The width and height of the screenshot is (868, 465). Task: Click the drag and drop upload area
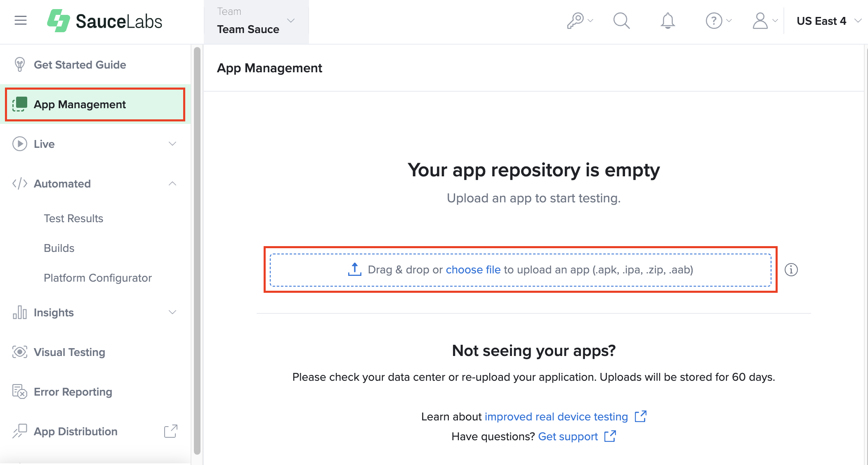pos(520,269)
